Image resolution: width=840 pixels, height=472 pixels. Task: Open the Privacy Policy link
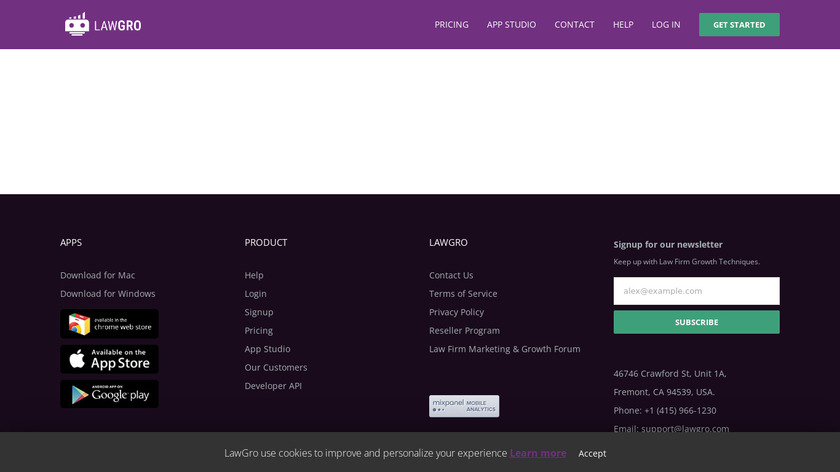pyautogui.click(x=456, y=312)
